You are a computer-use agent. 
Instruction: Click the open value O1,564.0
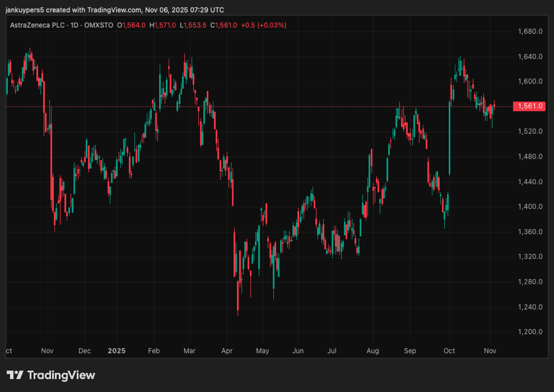131,25
